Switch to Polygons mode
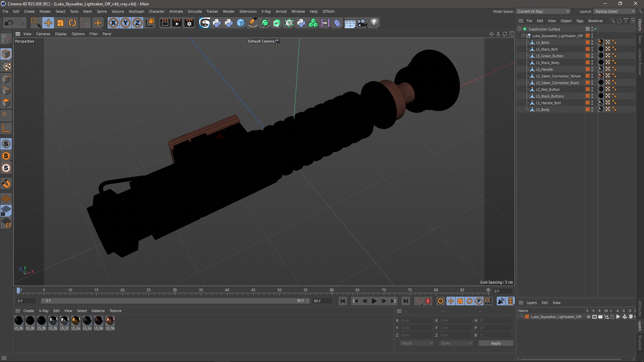The height and width of the screenshot is (362, 644). (6, 103)
